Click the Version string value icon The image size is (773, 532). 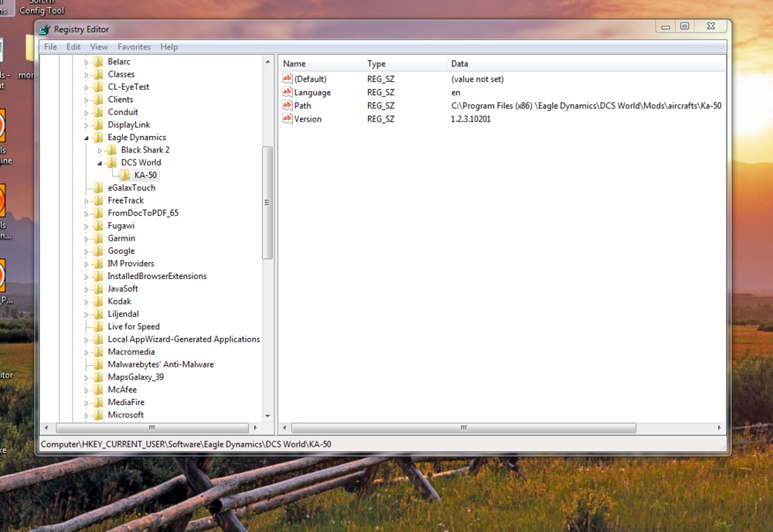click(x=288, y=118)
